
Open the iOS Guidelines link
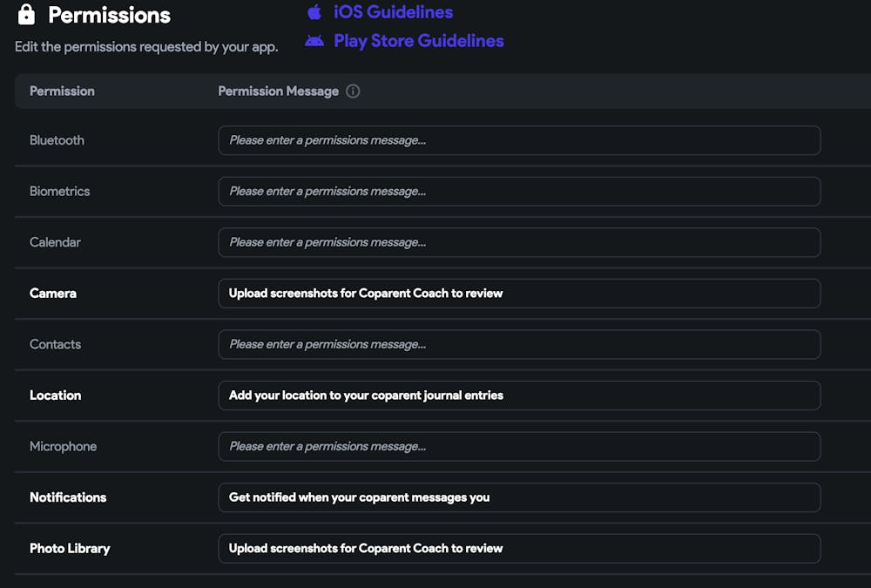pyautogui.click(x=393, y=12)
